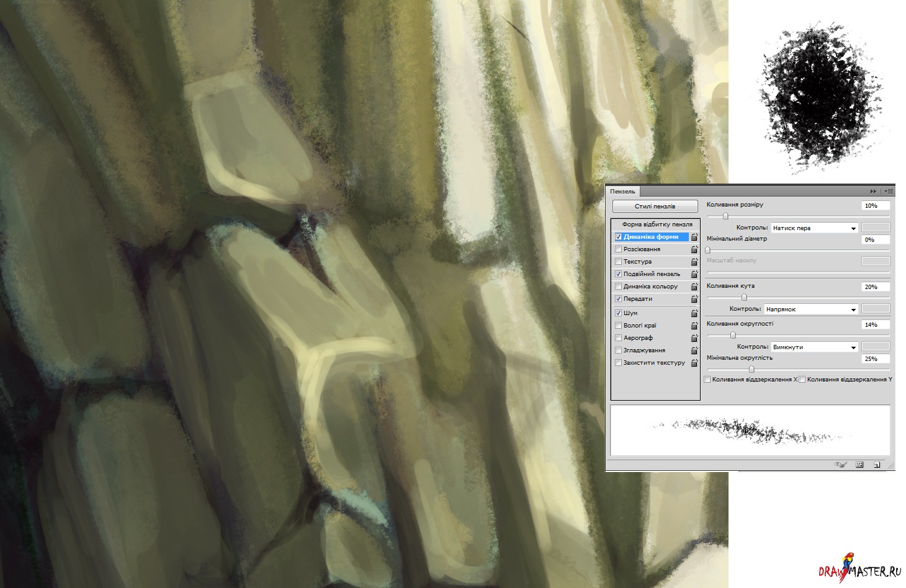906x588 pixels.
Task: Enable the Вологі краї checkbox
Action: tap(618, 326)
